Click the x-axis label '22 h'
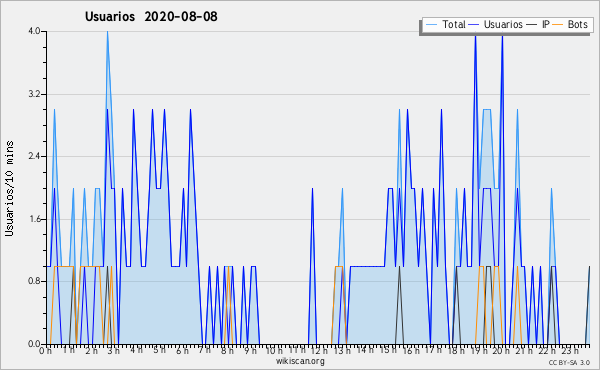600x370 pixels. pos(547,351)
